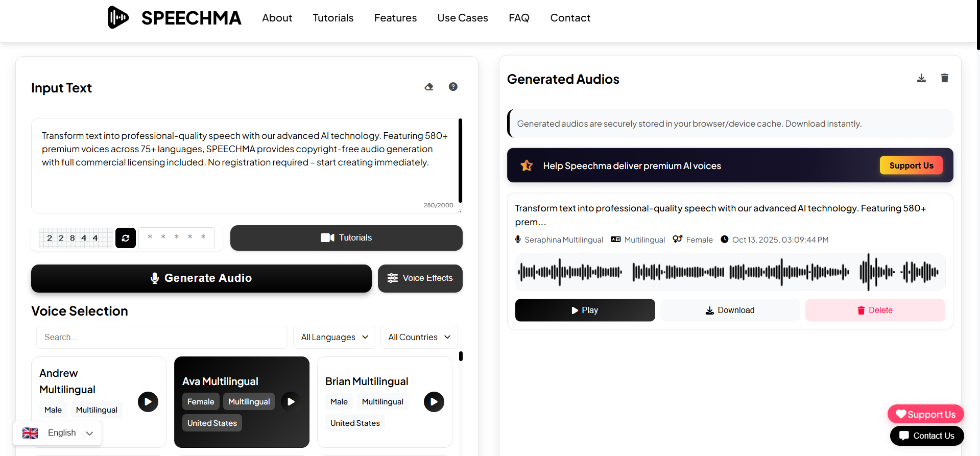Click the dark Tutorials video button

[346, 238]
